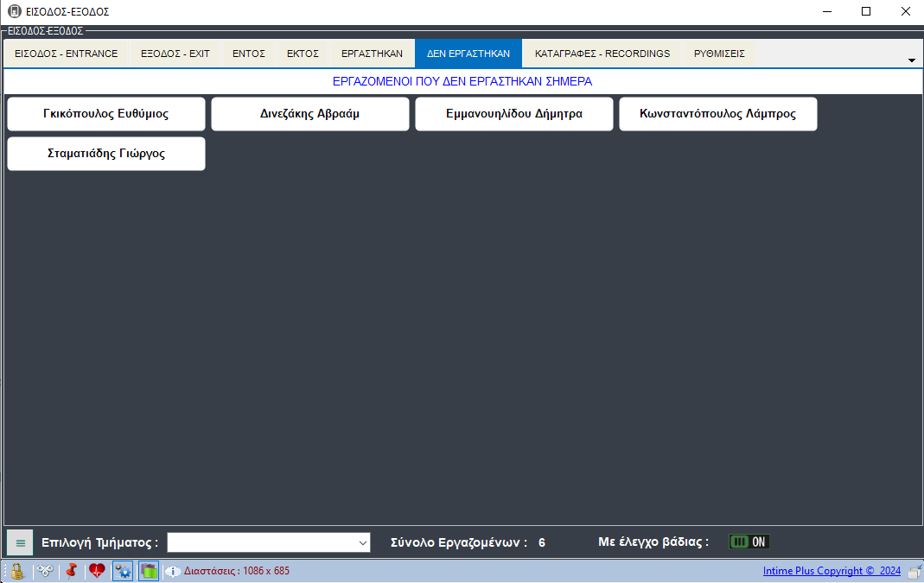The height and width of the screenshot is (583, 924).
Task: Select employee Γκικόπουλος Ευθύμιος
Action: [x=106, y=114]
